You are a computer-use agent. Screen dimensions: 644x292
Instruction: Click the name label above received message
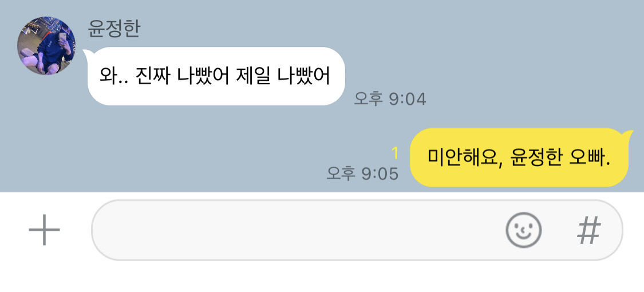(114, 29)
